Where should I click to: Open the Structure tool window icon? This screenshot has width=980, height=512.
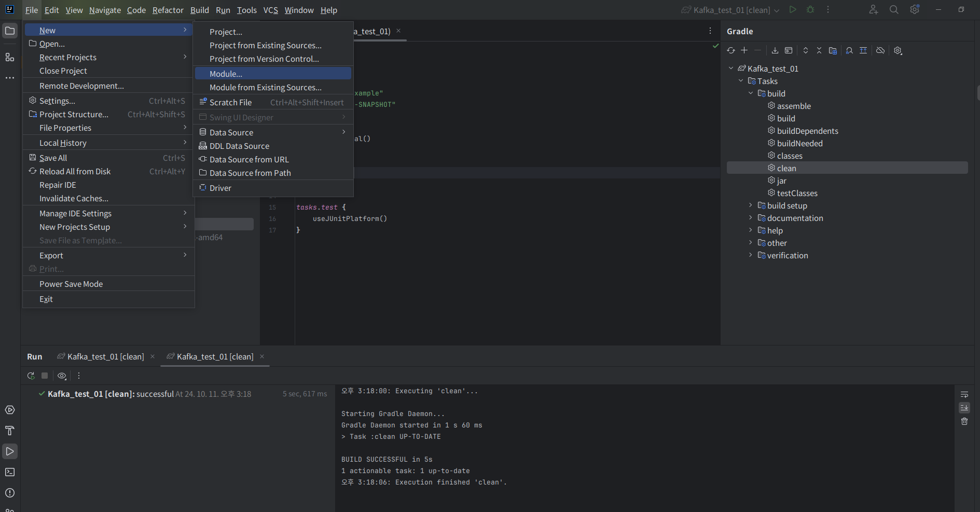[x=10, y=57]
